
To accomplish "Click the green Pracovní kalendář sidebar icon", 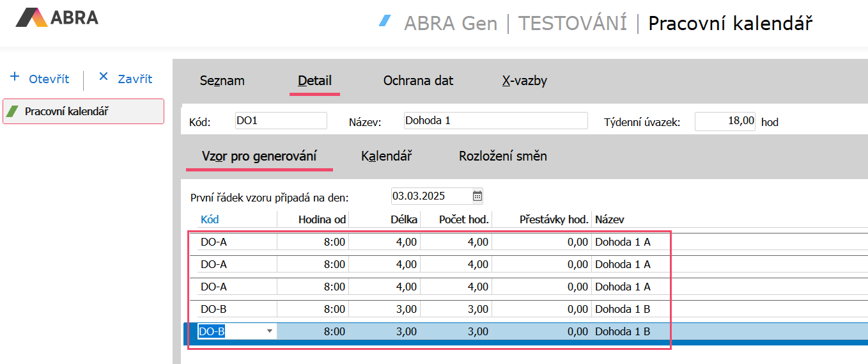I will tap(13, 111).
